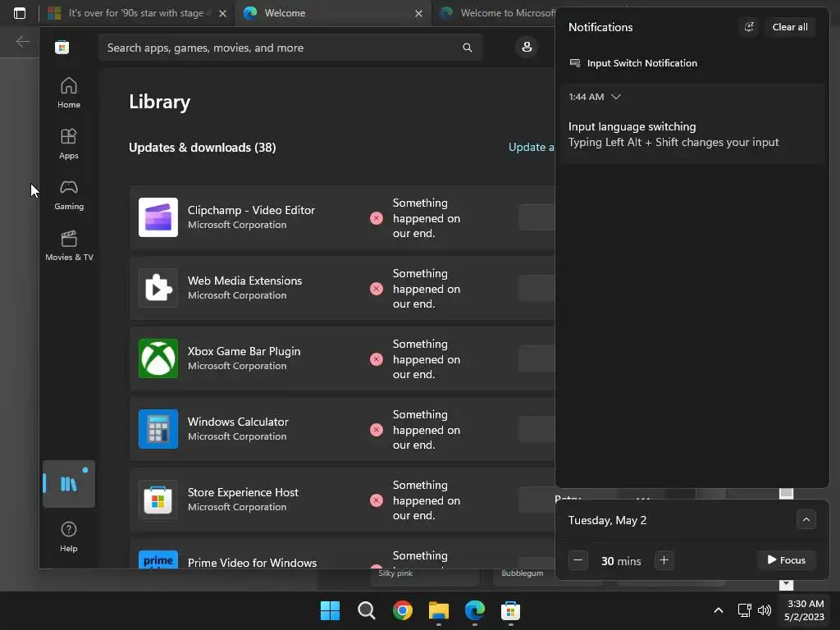Click Store Experience Host title
The image size is (840, 630).
[243, 492]
